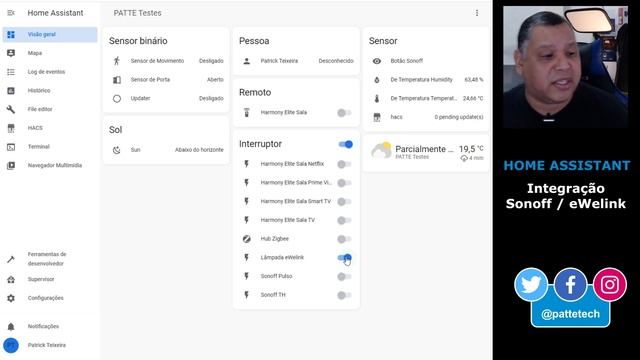640x360 pixels.
Task: Click the Facebook icon in the overlay
Action: tap(570, 284)
